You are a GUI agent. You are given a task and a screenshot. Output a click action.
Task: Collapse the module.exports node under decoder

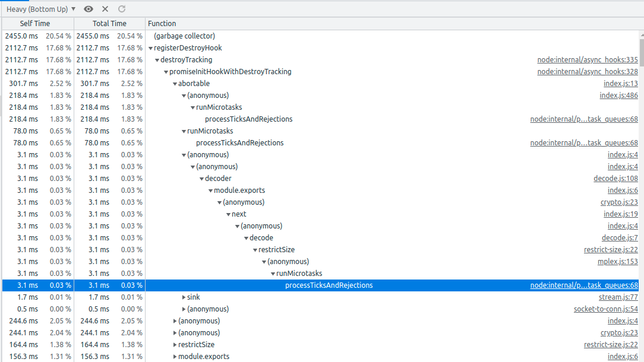[x=211, y=191]
